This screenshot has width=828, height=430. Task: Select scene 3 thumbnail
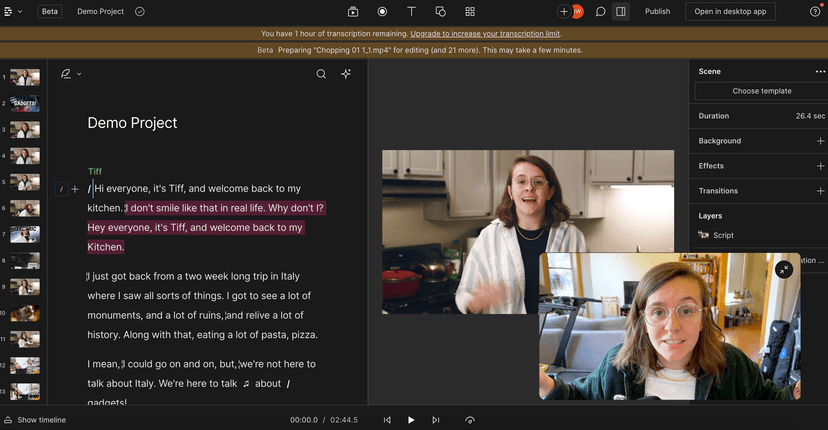[x=25, y=129]
